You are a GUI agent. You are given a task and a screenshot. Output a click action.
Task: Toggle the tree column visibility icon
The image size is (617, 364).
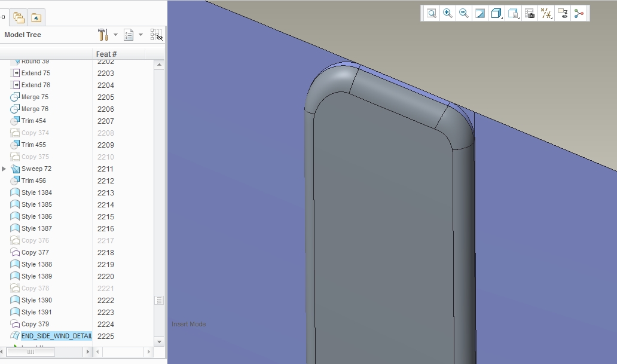157,35
